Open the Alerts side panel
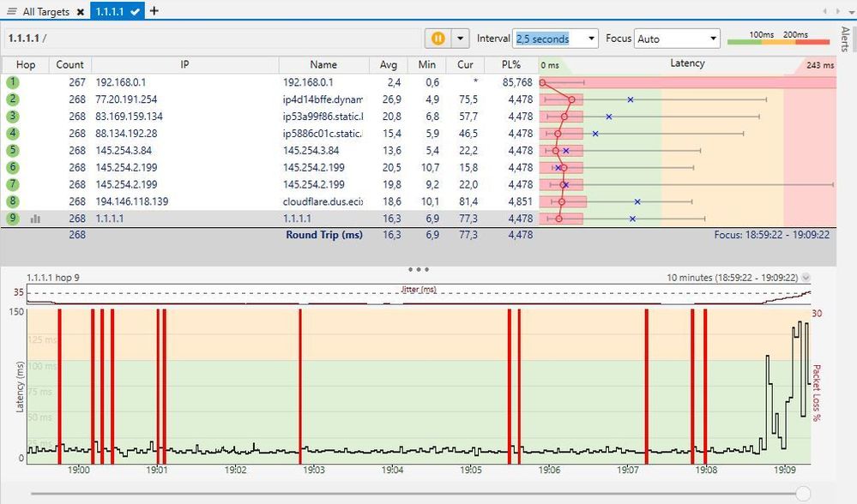 tap(844, 39)
